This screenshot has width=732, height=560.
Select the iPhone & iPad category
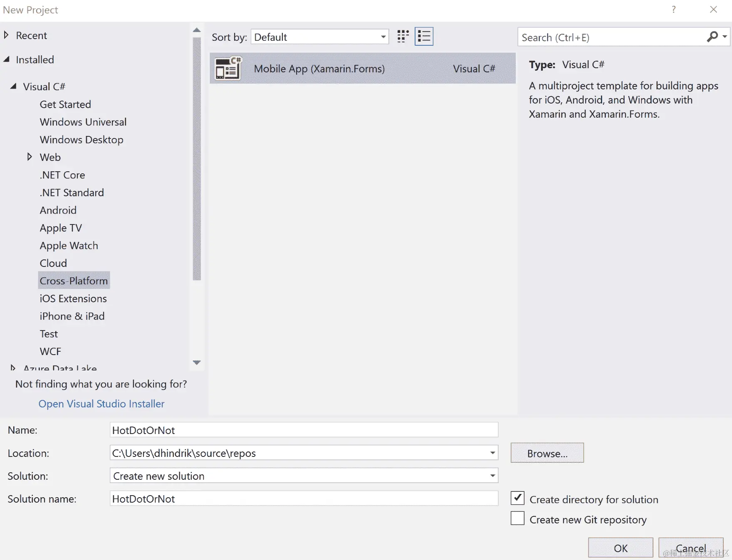(72, 316)
